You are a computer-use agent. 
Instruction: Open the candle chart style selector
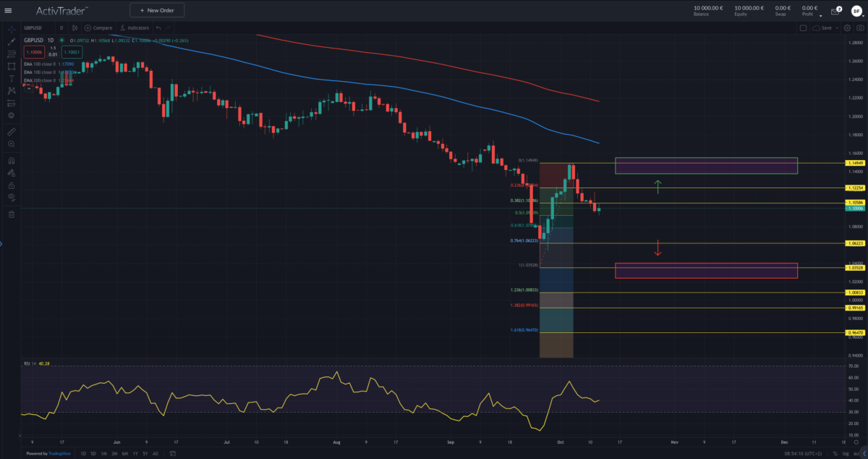click(75, 28)
